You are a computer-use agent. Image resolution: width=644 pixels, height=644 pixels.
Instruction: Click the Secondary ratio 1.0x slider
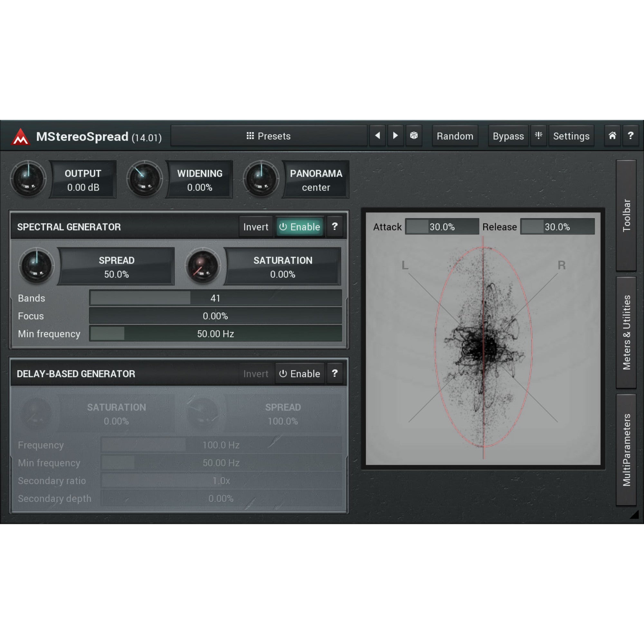(221, 480)
